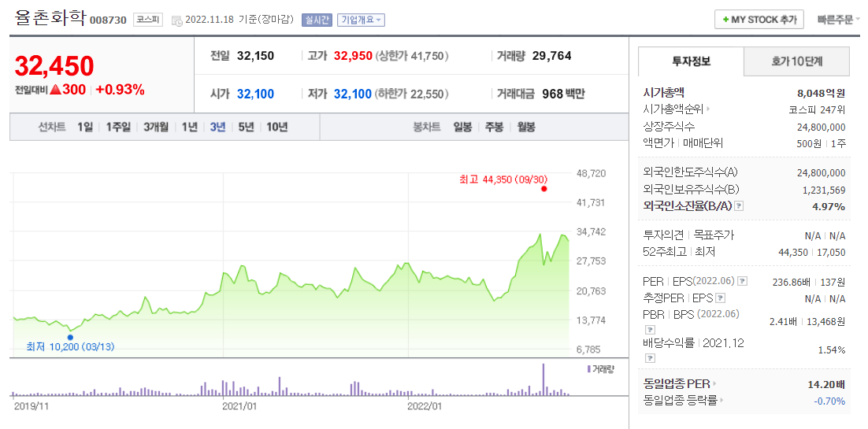
Task: Click the 배당수익률 value 1.54%
Action: click(832, 349)
